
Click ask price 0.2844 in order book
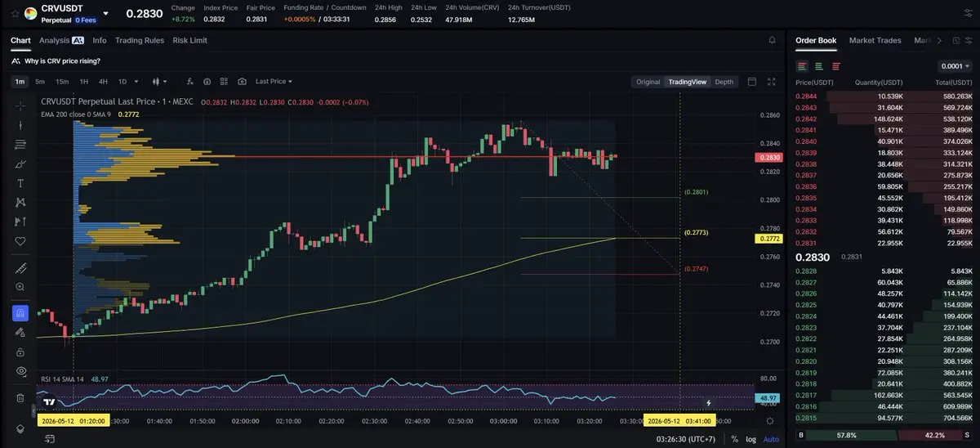point(806,96)
